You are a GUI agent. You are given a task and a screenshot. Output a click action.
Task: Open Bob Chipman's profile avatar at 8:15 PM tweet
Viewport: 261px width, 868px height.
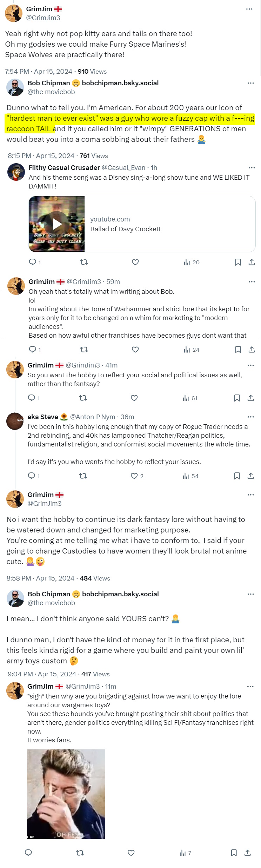pos(15,87)
